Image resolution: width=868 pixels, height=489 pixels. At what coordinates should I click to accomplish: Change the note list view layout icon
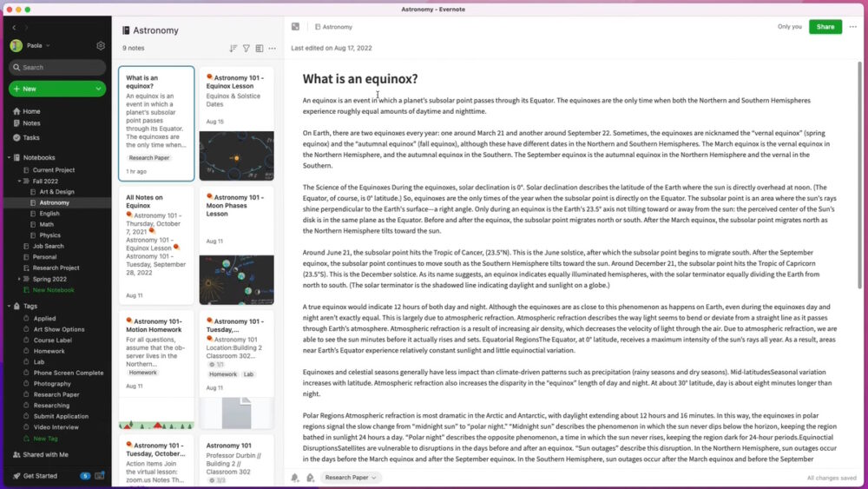click(259, 48)
